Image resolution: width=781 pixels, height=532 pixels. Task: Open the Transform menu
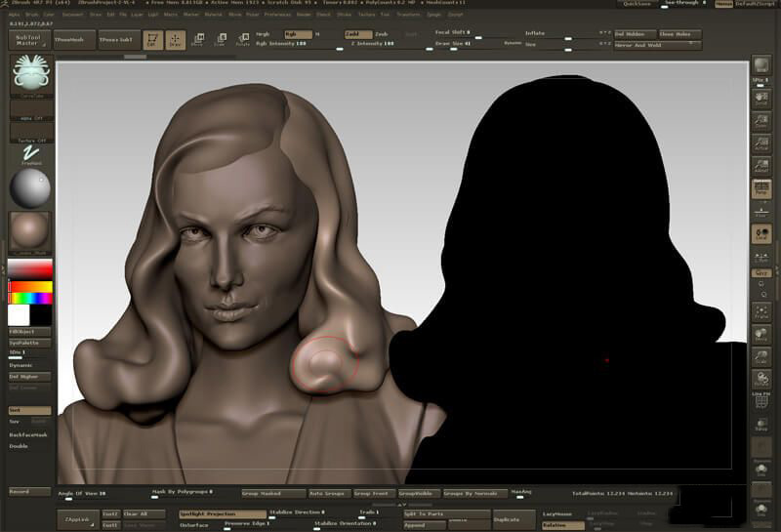pyautogui.click(x=409, y=15)
